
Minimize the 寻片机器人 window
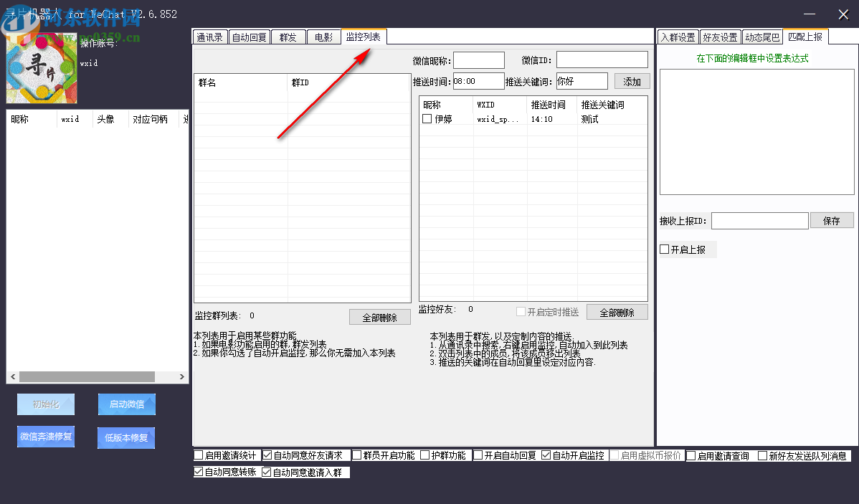(810, 14)
